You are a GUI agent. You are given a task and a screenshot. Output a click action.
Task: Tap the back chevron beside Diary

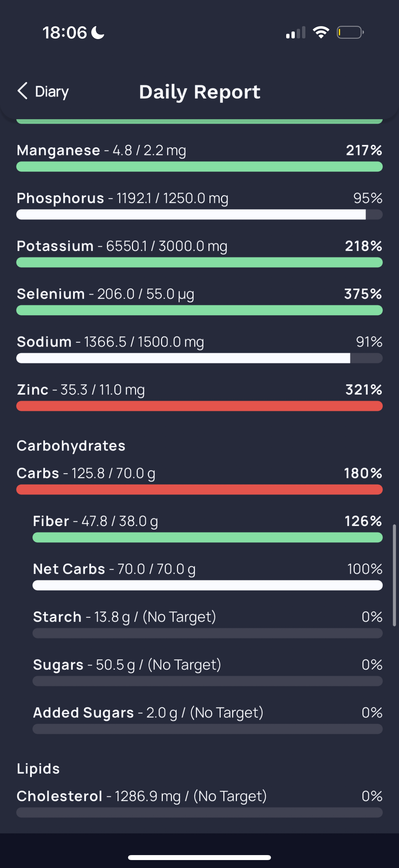click(x=22, y=91)
